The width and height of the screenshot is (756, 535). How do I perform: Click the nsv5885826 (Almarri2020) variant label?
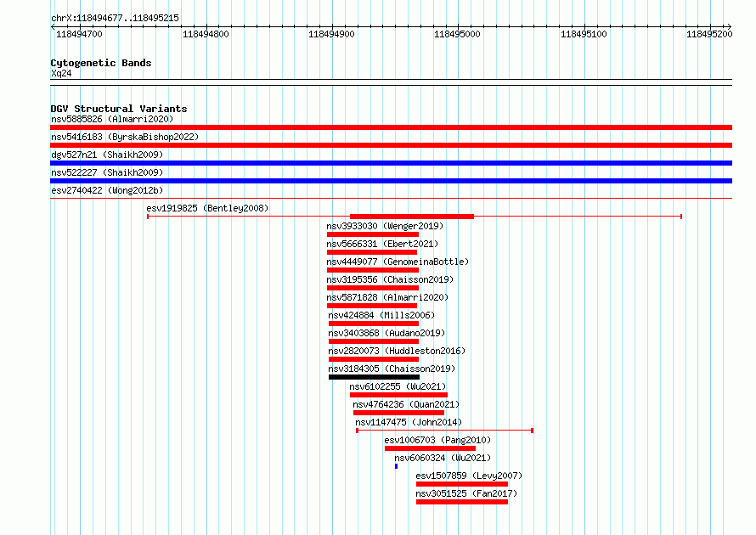coord(112,119)
